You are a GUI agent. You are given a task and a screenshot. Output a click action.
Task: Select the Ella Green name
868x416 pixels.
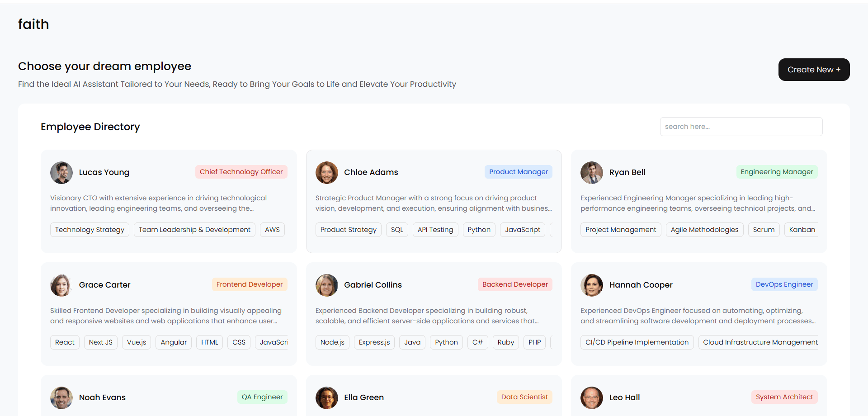(364, 397)
